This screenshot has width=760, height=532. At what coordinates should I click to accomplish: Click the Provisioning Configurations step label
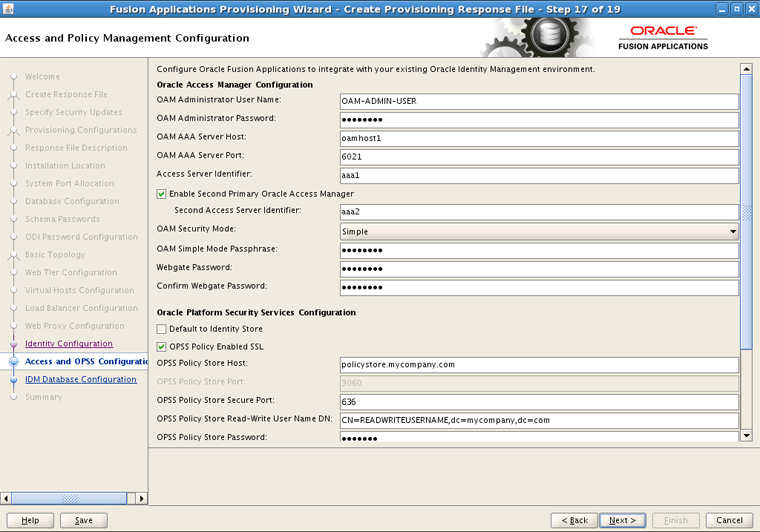coord(81,130)
